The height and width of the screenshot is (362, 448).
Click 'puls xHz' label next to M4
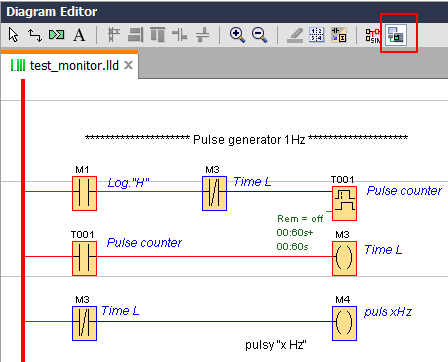coord(388,312)
